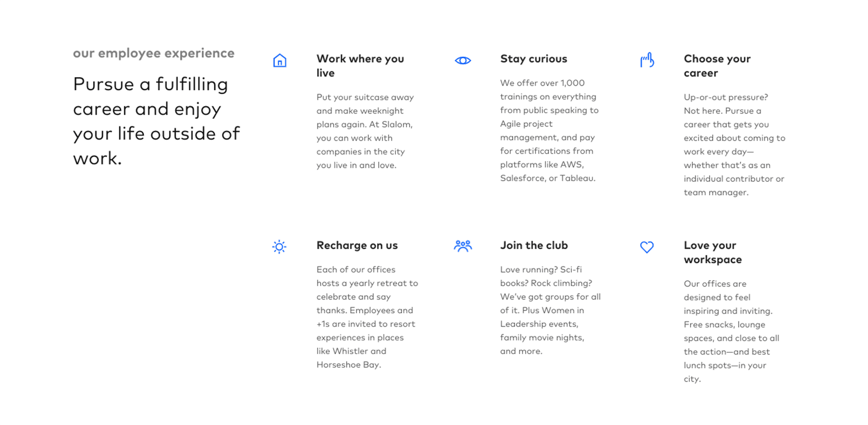Click the heart icon next to Love your workspace
The height and width of the screenshot is (425, 868).
coord(647,247)
